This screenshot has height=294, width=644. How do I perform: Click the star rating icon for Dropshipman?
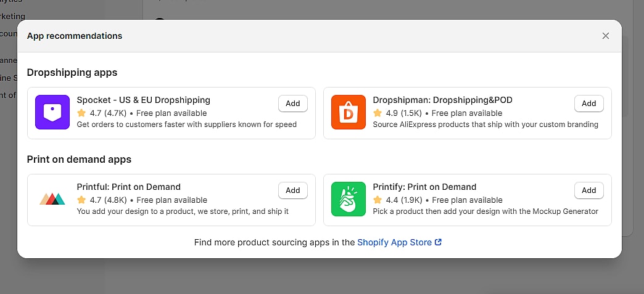pyautogui.click(x=378, y=113)
